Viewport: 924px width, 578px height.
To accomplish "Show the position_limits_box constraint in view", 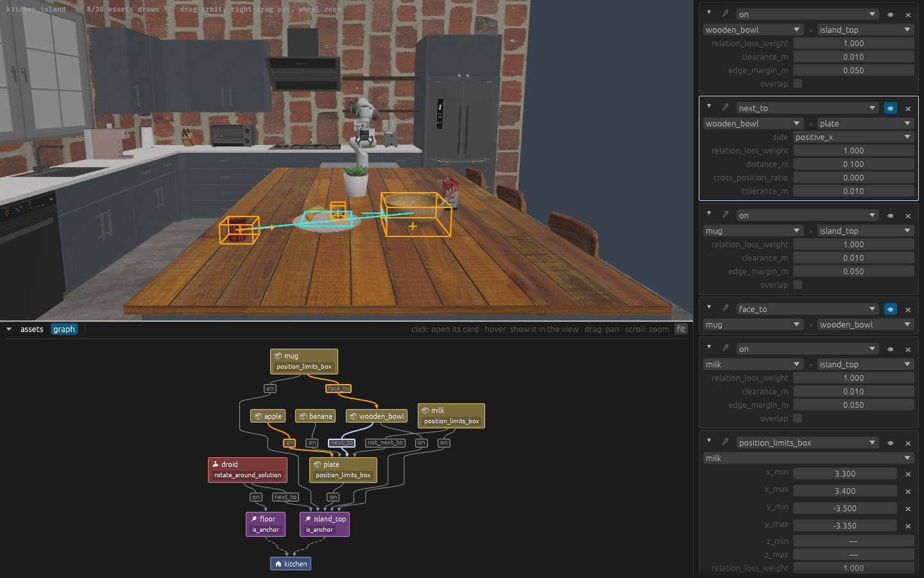I will 891,443.
